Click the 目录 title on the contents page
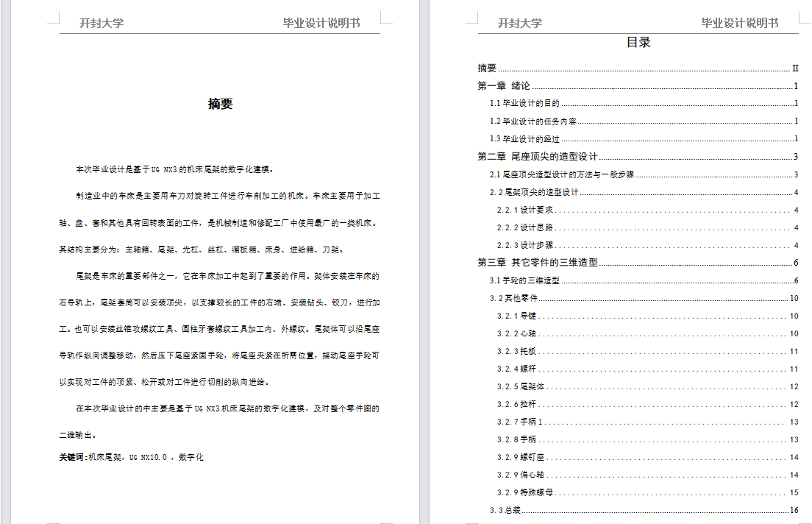 point(638,42)
